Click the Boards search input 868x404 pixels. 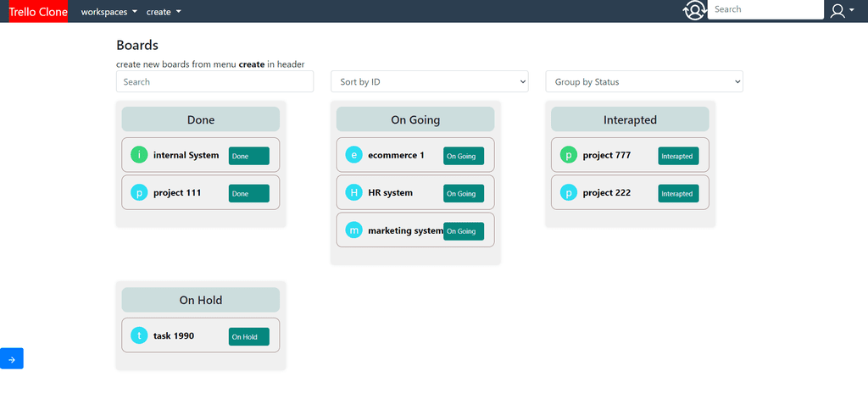click(214, 81)
